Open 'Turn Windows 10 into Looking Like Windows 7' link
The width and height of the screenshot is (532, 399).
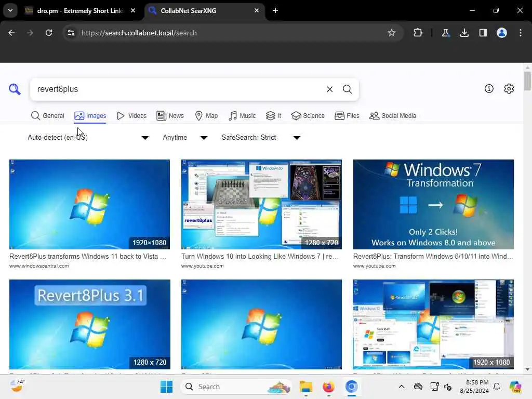tap(260, 257)
